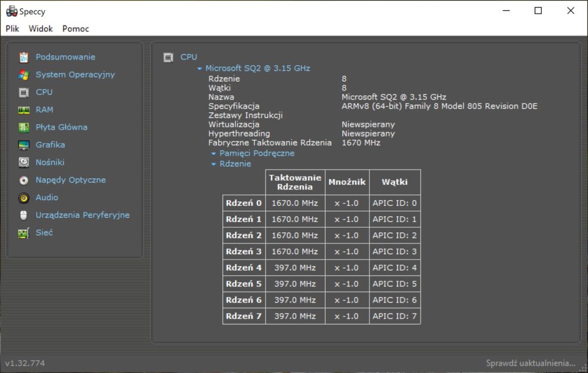Open System Operacyjny section
The image size is (588, 373).
(75, 75)
